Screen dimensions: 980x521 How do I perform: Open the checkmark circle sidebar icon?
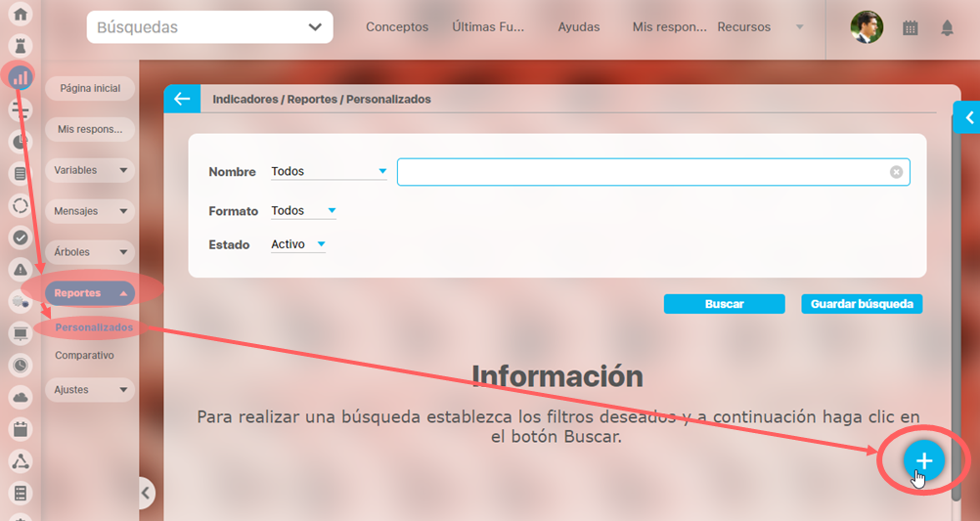(20, 238)
